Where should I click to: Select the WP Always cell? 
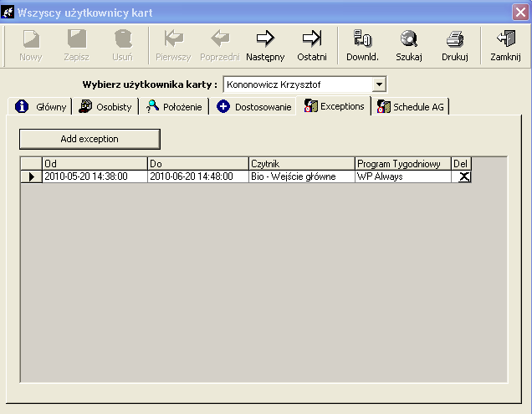(402, 176)
